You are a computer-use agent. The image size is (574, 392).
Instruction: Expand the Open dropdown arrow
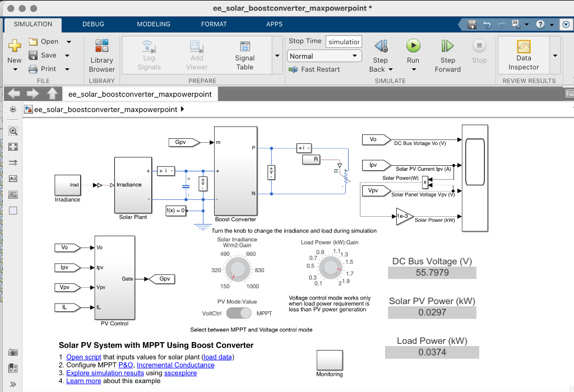69,42
